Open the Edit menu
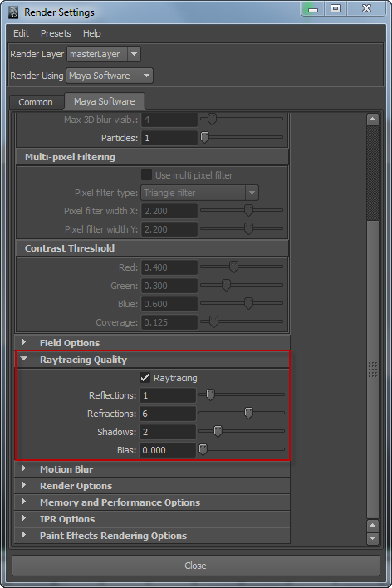 click(x=21, y=33)
